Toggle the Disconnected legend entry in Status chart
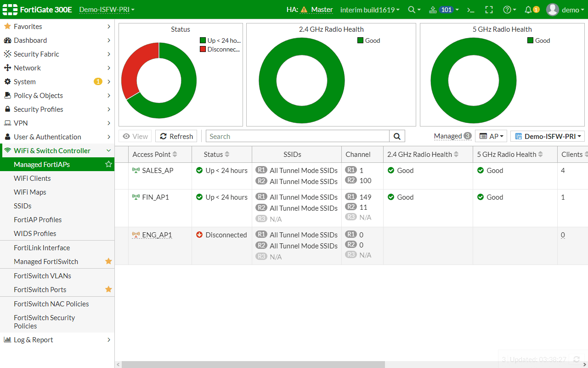588x368 pixels. tap(220, 49)
